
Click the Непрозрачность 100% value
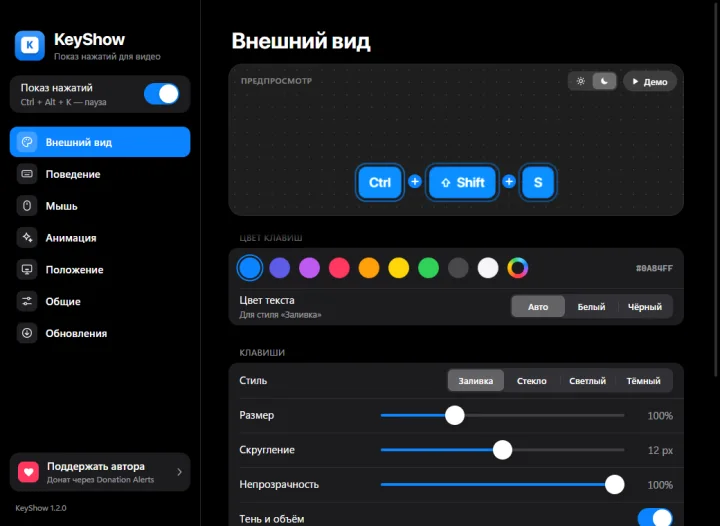(x=660, y=485)
